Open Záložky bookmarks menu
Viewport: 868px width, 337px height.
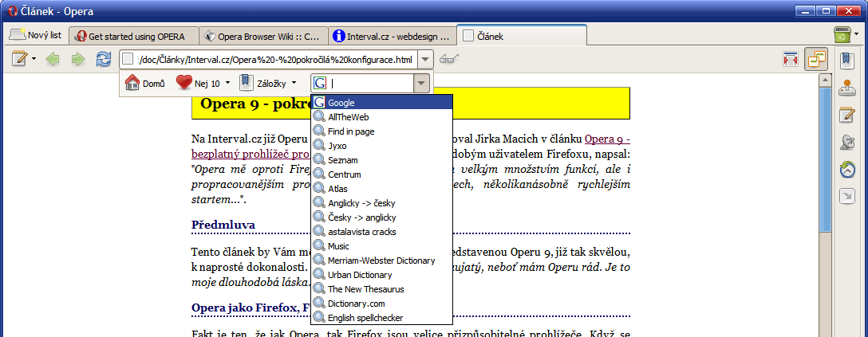268,84
